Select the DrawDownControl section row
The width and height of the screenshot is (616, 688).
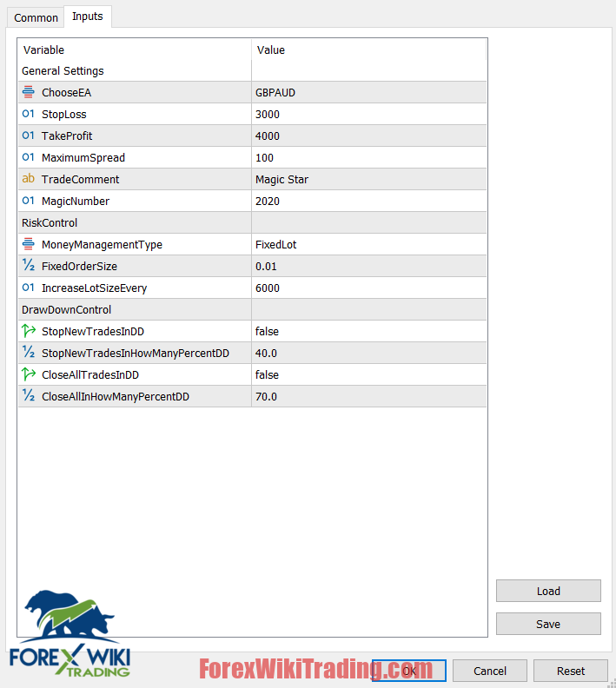(252, 310)
